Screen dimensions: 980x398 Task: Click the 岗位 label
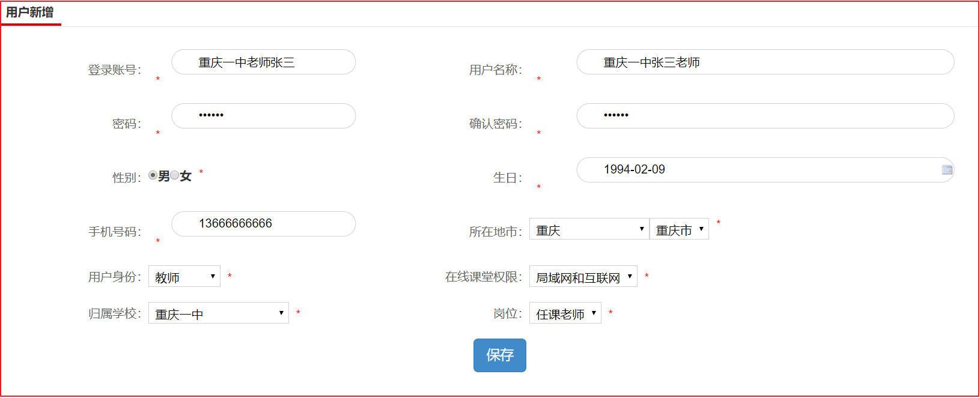pyautogui.click(x=508, y=313)
